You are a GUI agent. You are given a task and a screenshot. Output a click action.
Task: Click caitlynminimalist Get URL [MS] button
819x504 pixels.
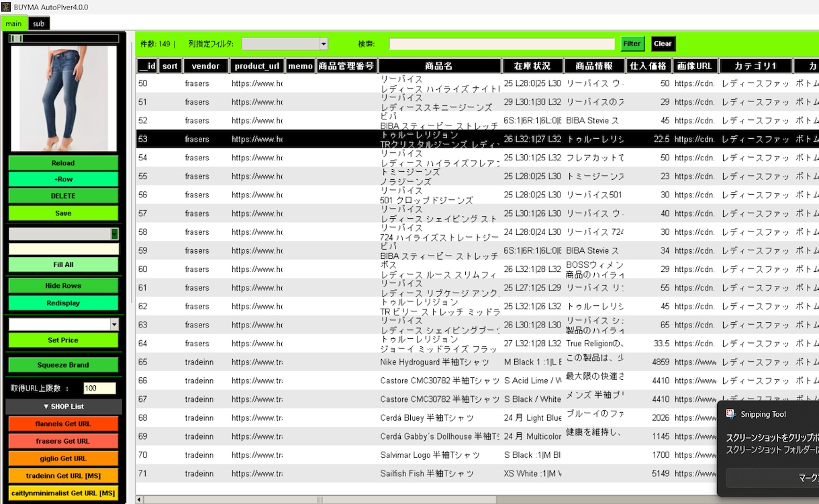pos(63,493)
